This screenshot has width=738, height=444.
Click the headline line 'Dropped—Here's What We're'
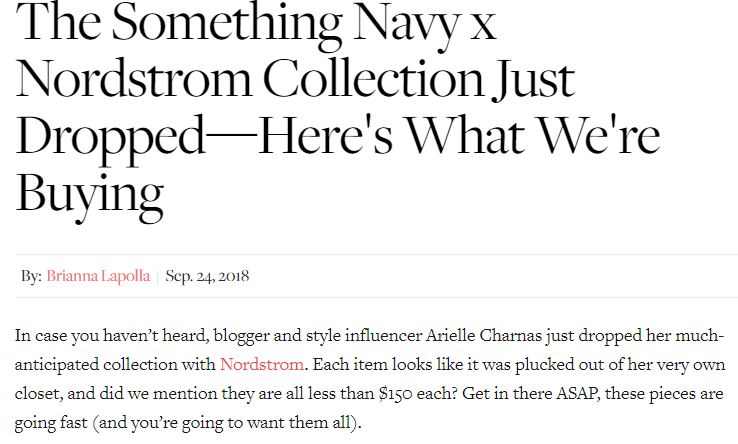(x=338, y=136)
